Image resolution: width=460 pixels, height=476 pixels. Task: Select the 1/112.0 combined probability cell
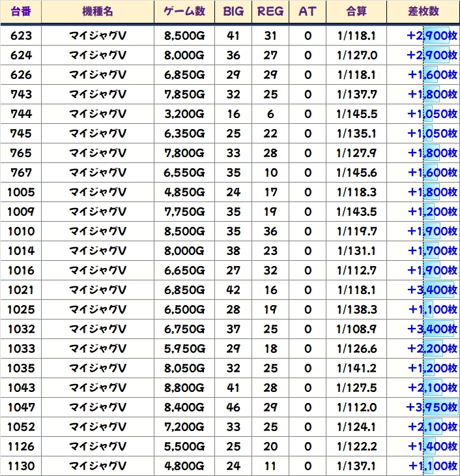[356, 408]
